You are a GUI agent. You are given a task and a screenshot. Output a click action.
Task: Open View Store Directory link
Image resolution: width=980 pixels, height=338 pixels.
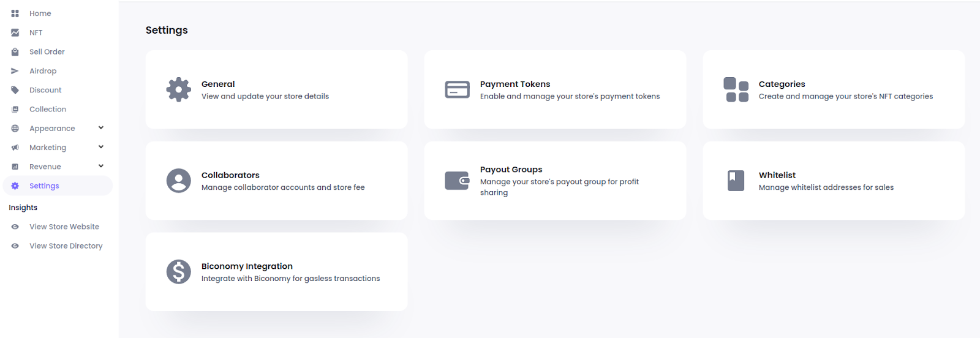[x=66, y=246]
